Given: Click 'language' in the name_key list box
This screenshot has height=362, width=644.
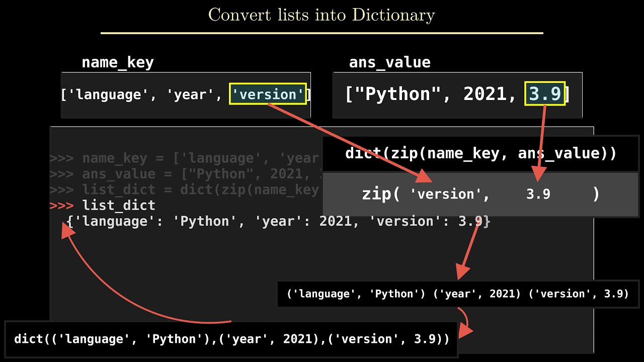Looking at the screenshot, I should [109, 95].
